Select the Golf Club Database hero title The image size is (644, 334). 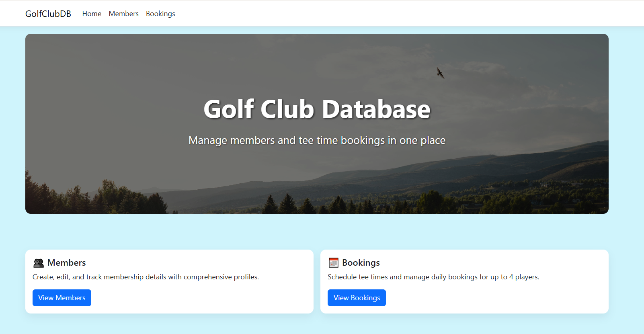317,109
